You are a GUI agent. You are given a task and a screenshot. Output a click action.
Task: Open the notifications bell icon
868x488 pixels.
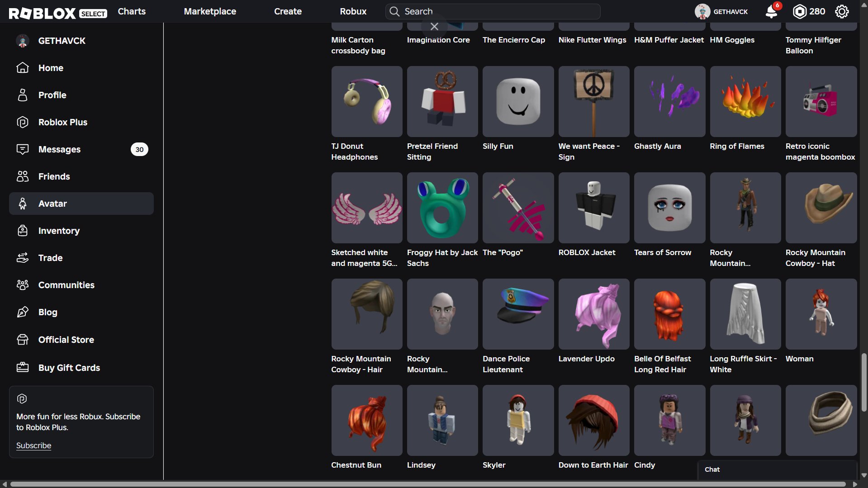[772, 11]
